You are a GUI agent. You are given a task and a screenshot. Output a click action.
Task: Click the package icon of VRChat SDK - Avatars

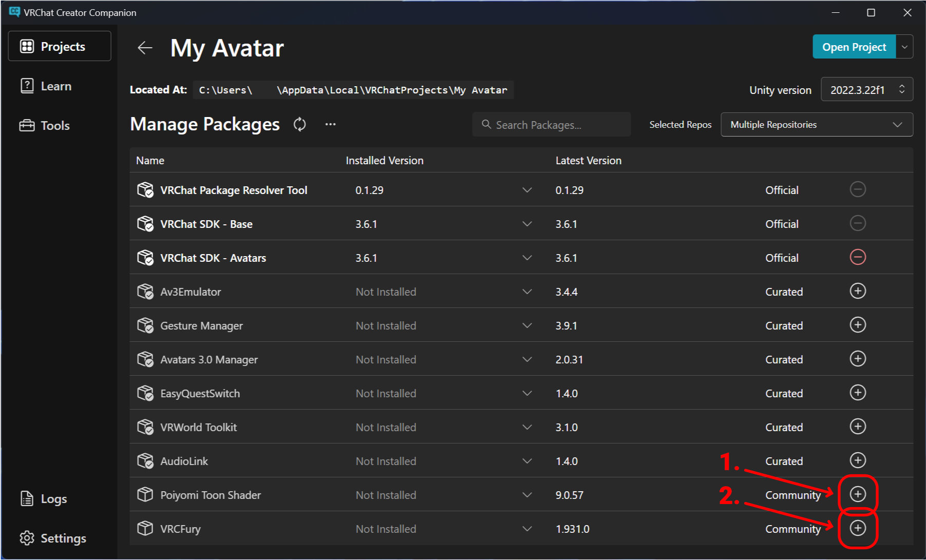(145, 258)
